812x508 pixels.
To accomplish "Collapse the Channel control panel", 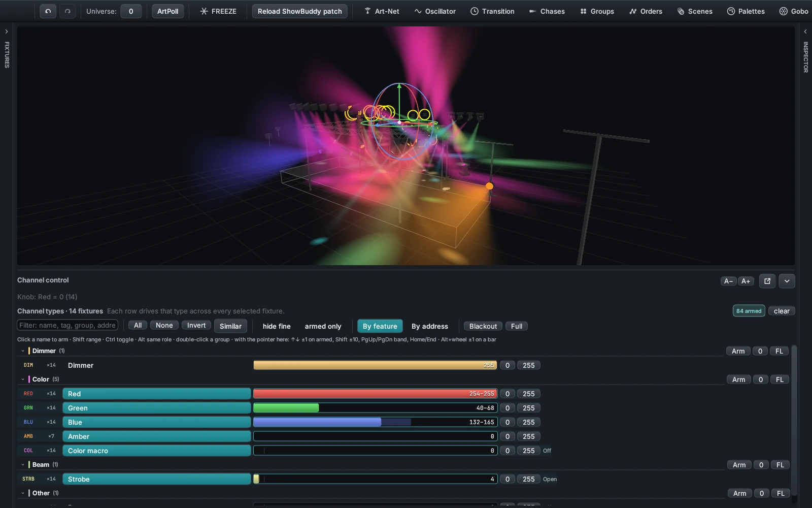I will 787,281.
